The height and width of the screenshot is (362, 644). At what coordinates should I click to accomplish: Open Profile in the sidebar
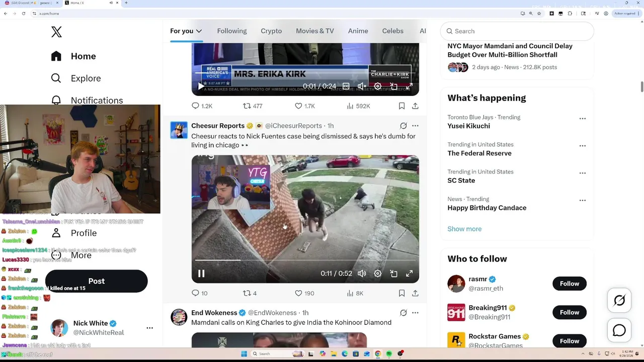click(x=74, y=233)
